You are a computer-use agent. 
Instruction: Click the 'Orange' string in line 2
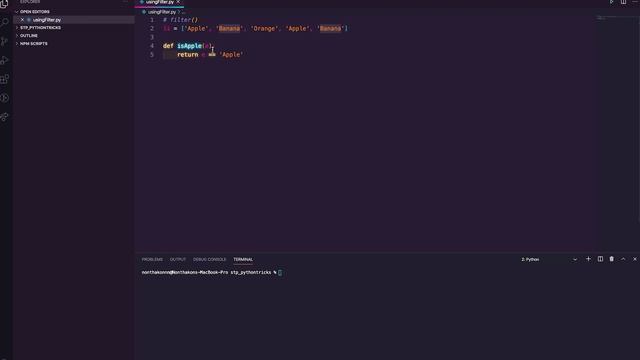pyautogui.click(x=264, y=28)
